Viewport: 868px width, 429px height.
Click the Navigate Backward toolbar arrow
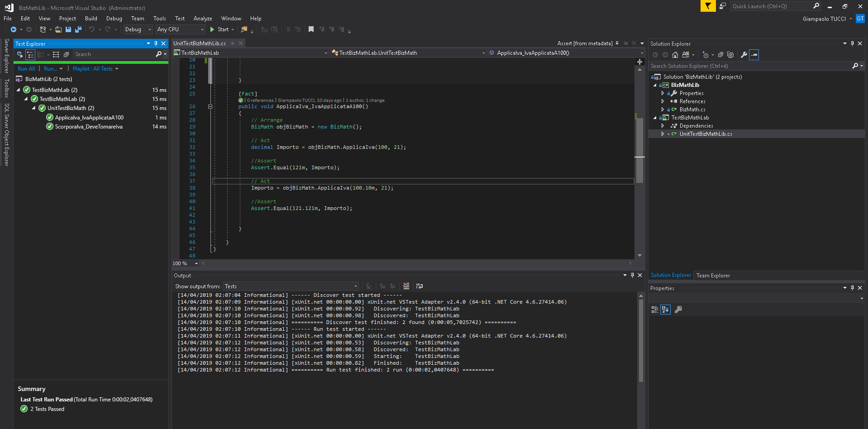(x=14, y=29)
